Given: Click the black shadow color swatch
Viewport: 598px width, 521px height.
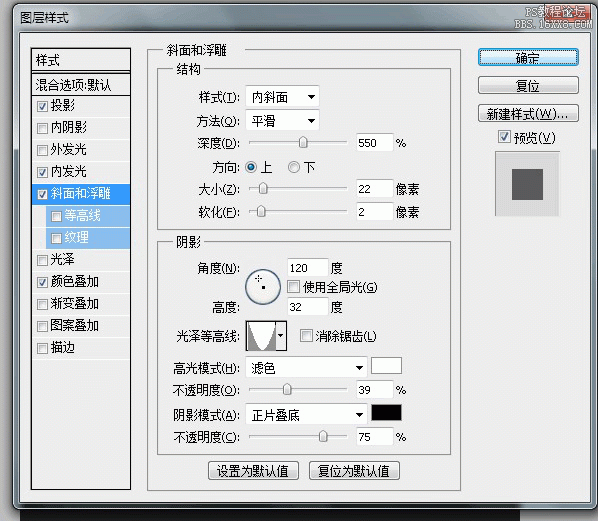Looking at the screenshot, I should (386, 413).
